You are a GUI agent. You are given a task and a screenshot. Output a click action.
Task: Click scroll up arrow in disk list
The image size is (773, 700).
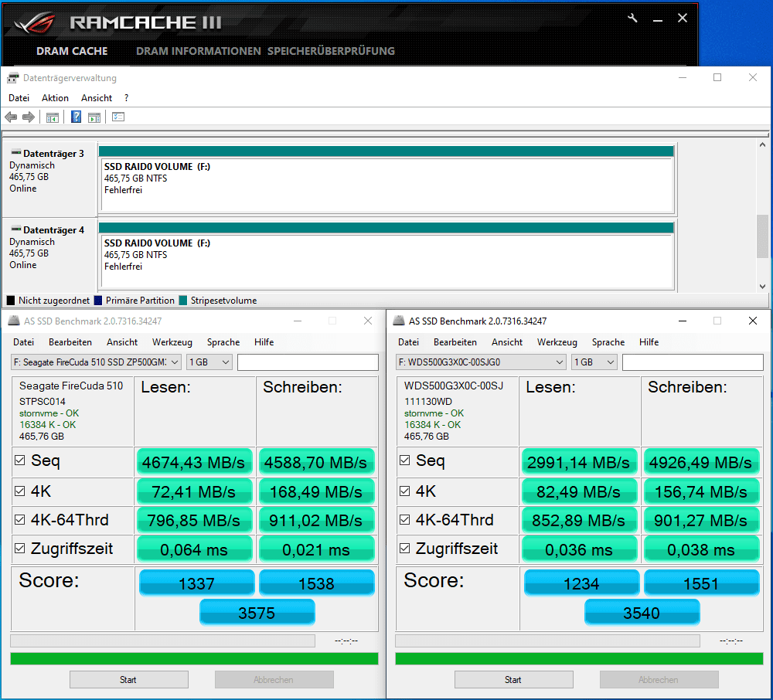(762, 145)
